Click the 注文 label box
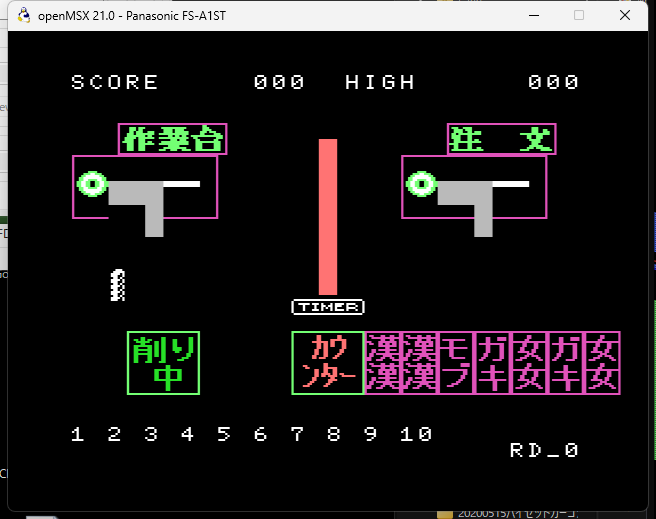The width and height of the screenshot is (656, 519). pos(502,139)
